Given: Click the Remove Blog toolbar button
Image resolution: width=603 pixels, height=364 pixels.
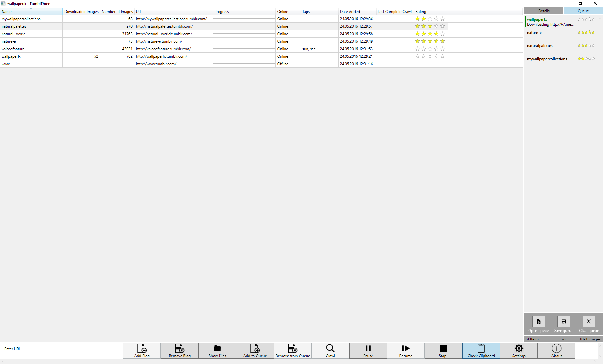Looking at the screenshot, I should coord(180,351).
